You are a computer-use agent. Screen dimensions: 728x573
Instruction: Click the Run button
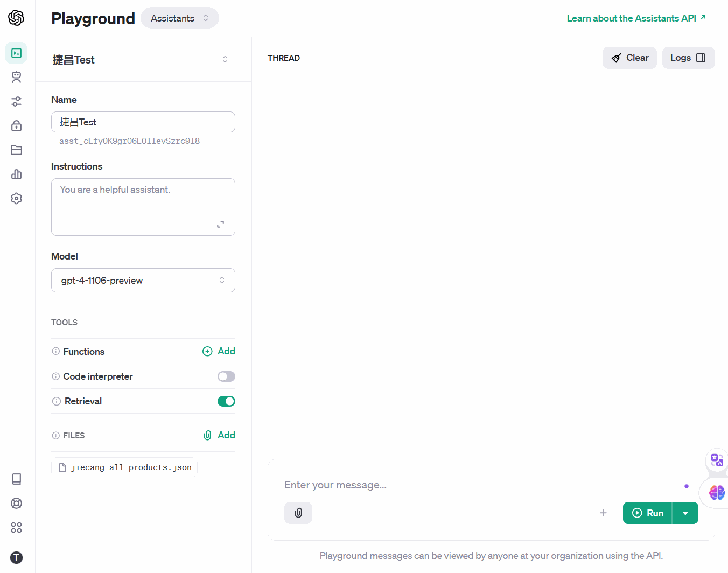pyautogui.click(x=648, y=513)
